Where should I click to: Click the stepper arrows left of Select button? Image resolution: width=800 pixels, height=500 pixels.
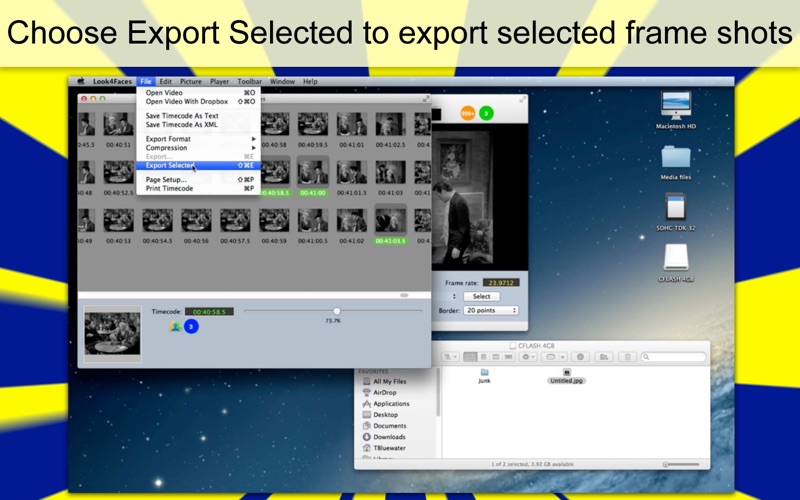[x=454, y=296]
